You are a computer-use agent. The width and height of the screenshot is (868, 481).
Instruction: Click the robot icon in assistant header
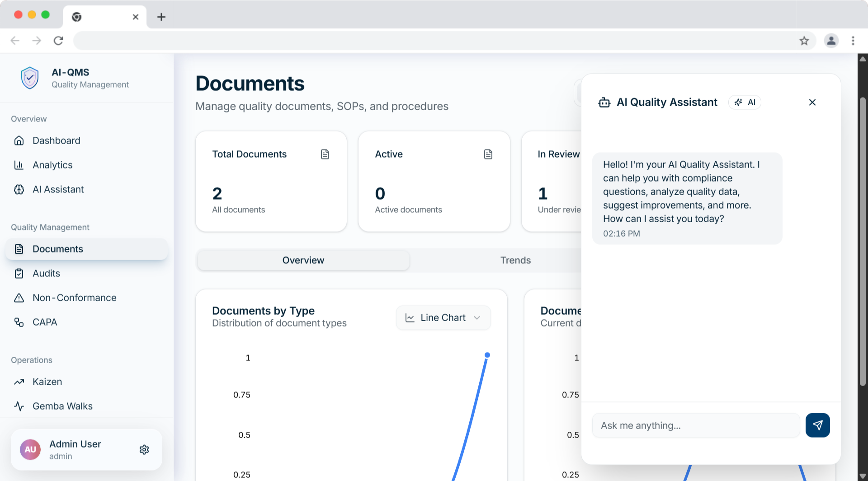(604, 103)
